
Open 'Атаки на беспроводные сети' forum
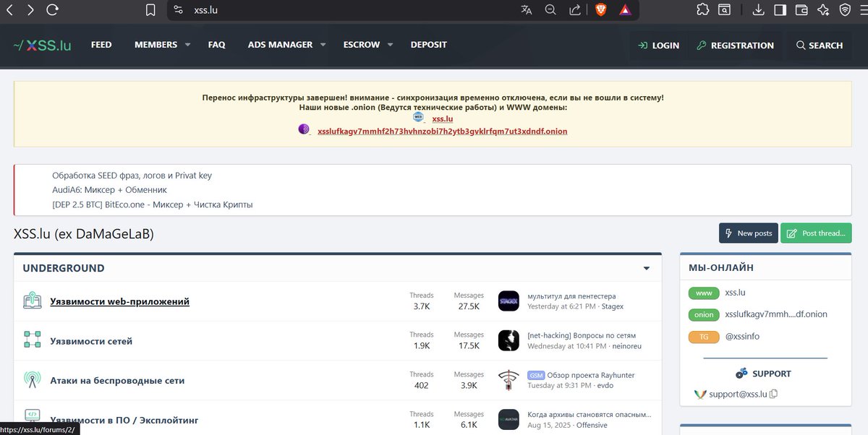117,380
